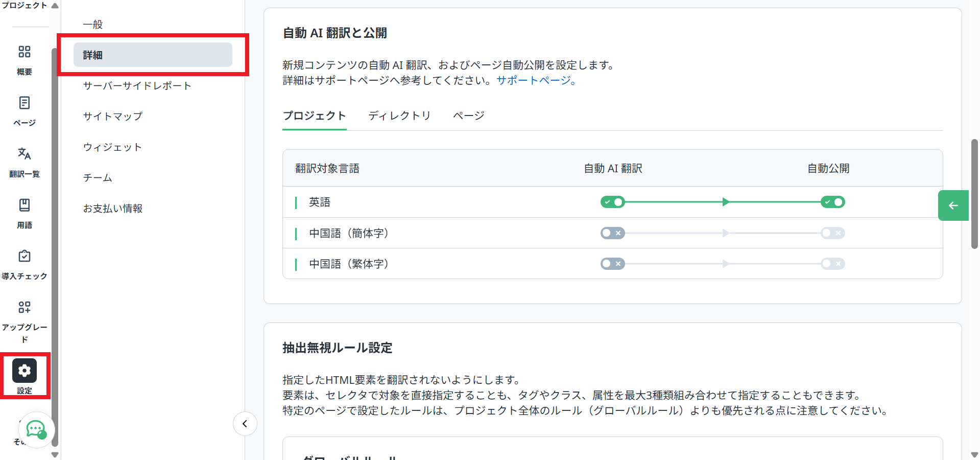This screenshot has height=460, width=980.
Task: Open the プロジェクト selector at top left
Action: 23,5
